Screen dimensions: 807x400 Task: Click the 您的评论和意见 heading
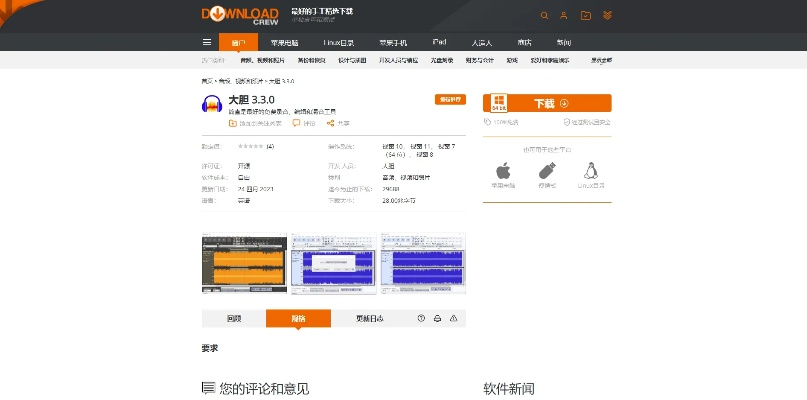click(x=264, y=388)
